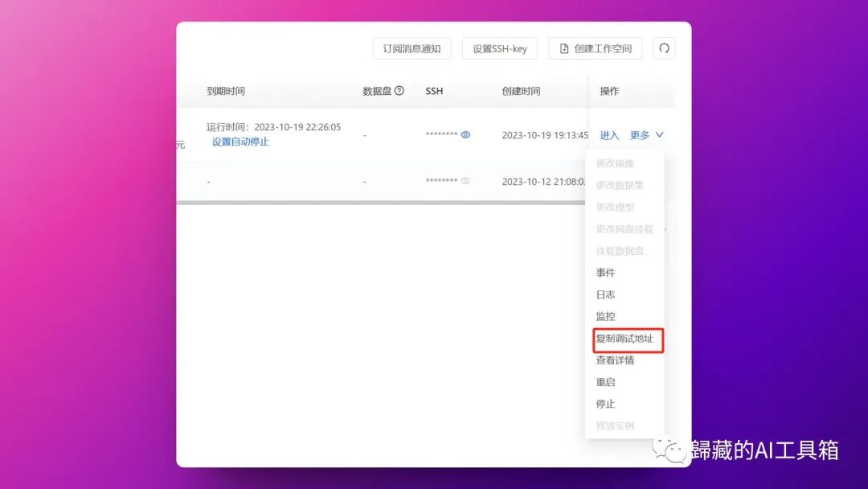Select the 释放实例 menu entry
The height and width of the screenshot is (489, 868).
tap(615, 426)
